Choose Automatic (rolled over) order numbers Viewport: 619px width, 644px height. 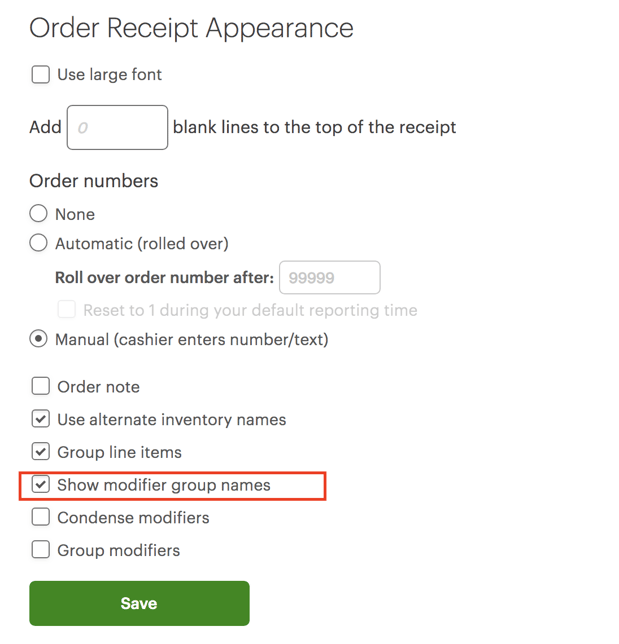pyautogui.click(x=39, y=243)
